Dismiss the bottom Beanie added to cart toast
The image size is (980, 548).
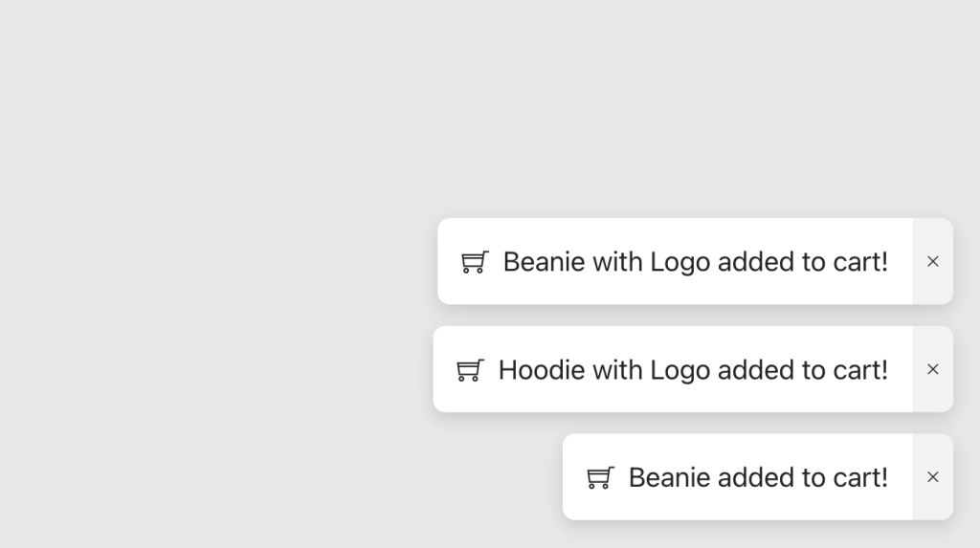(933, 477)
